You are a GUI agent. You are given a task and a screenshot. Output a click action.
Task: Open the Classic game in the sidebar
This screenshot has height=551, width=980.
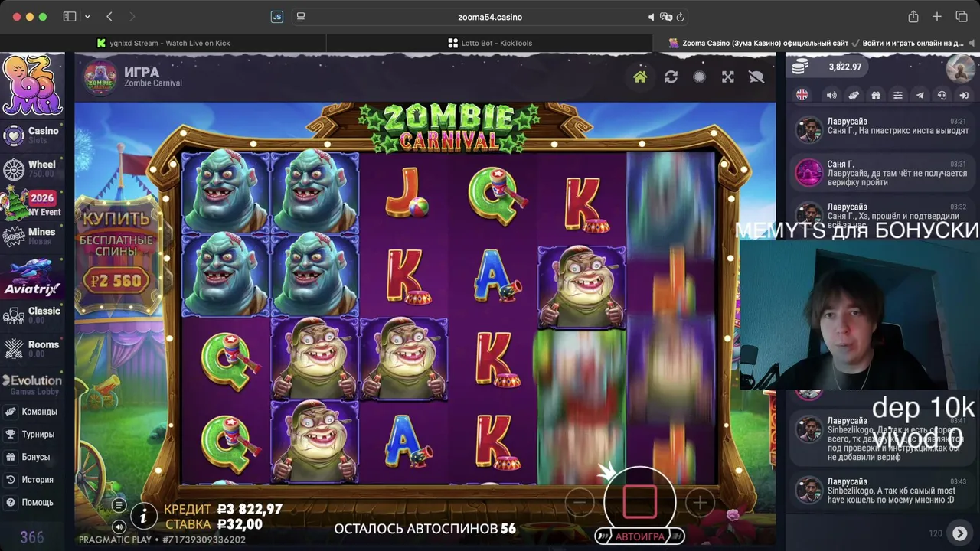point(32,315)
